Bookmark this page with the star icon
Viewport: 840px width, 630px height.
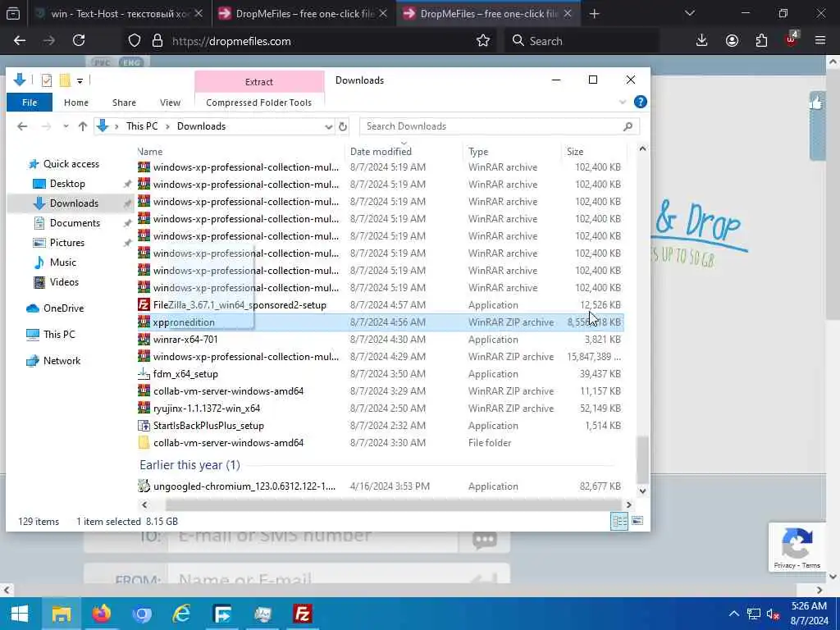click(x=483, y=41)
